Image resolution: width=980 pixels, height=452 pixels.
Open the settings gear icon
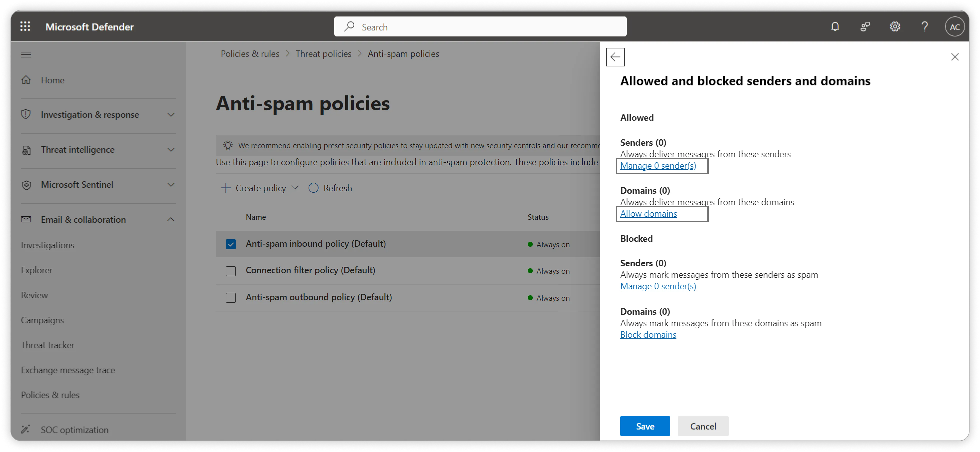pyautogui.click(x=895, y=27)
